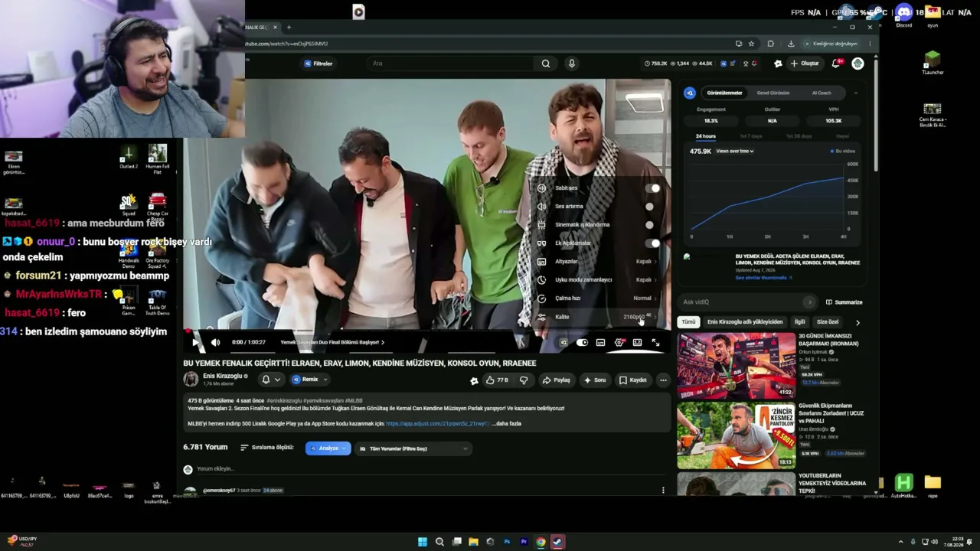Toggle the Ses artırma switch
Image resolution: width=980 pixels, height=551 pixels.
tap(650, 207)
